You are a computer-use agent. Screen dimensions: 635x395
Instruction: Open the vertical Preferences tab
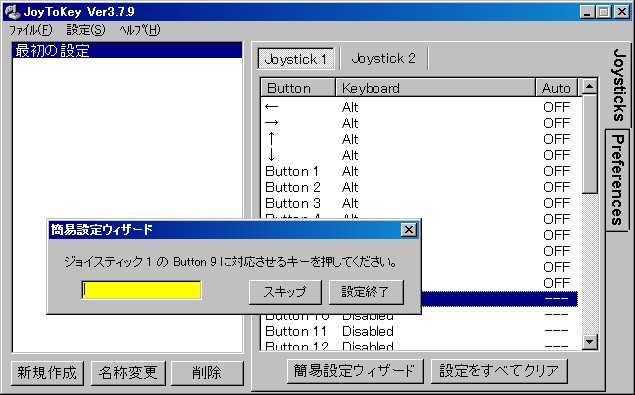(x=617, y=180)
